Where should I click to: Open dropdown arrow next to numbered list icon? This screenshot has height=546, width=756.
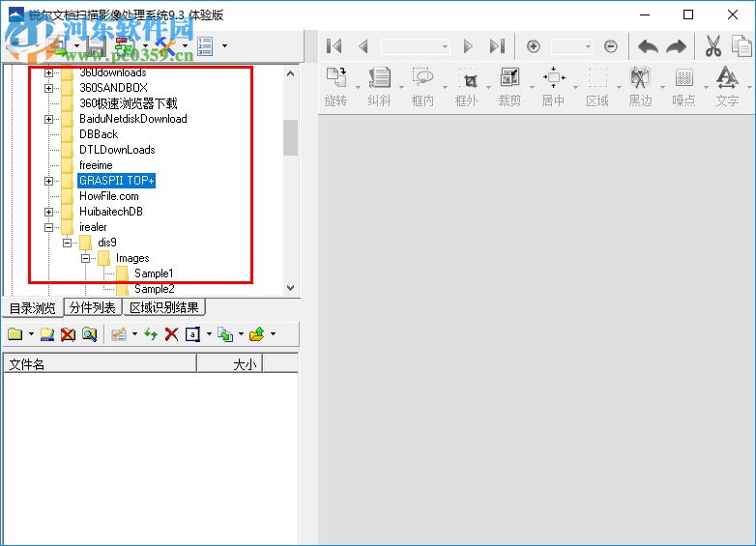point(224,46)
